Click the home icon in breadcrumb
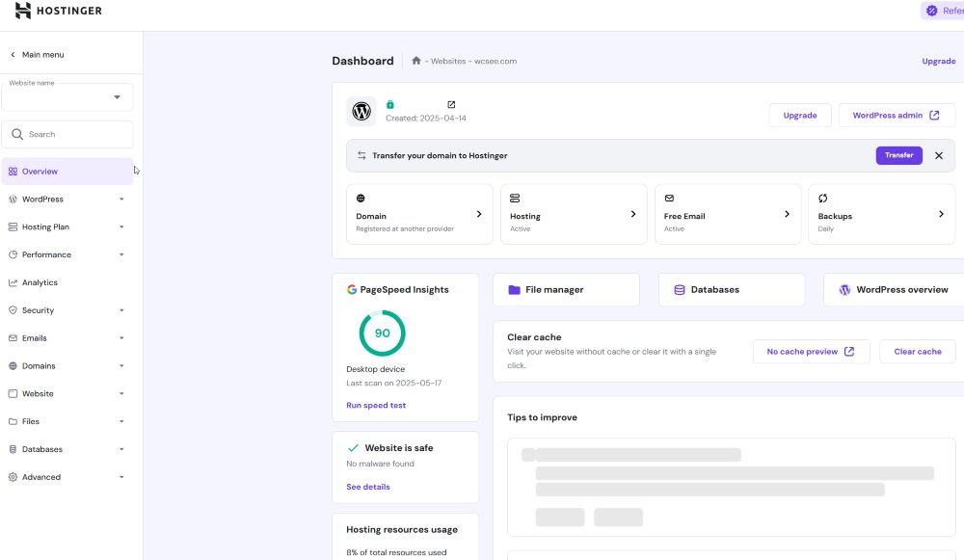 (416, 61)
